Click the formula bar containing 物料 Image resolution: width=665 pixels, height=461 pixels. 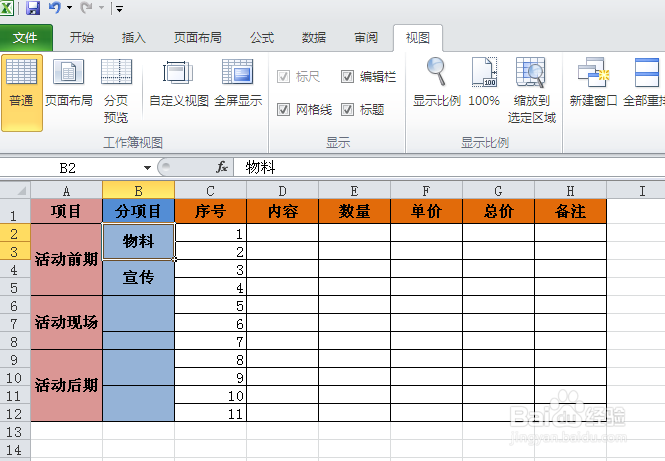[449, 168]
